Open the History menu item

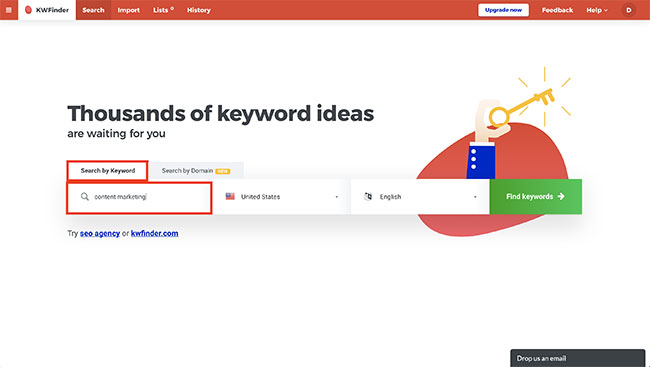click(x=199, y=10)
